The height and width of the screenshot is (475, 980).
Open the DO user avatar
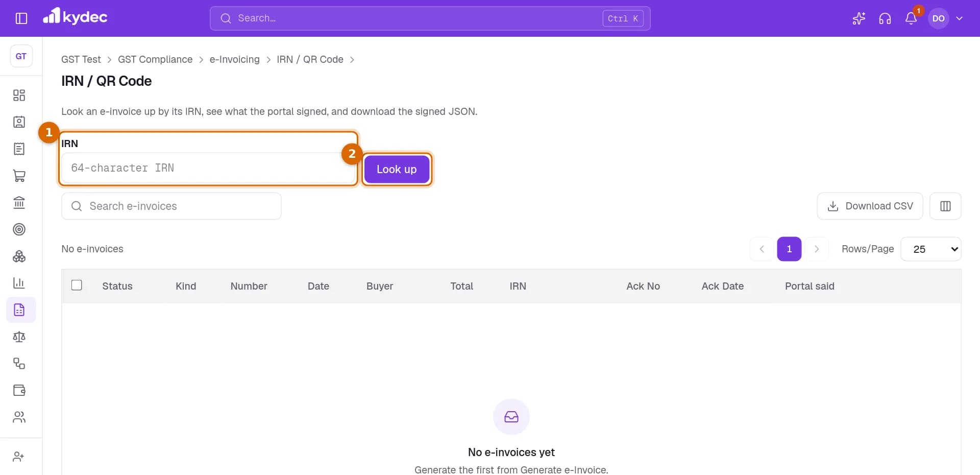coord(939,18)
